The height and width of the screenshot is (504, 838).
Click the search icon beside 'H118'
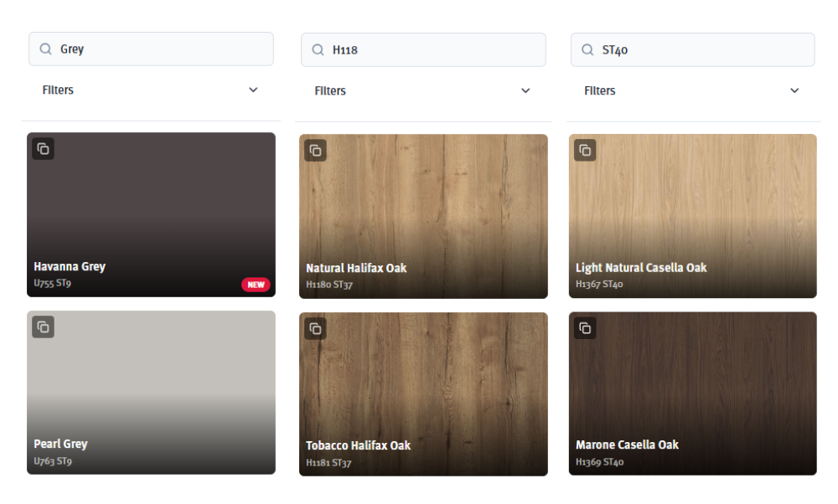pos(318,49)
